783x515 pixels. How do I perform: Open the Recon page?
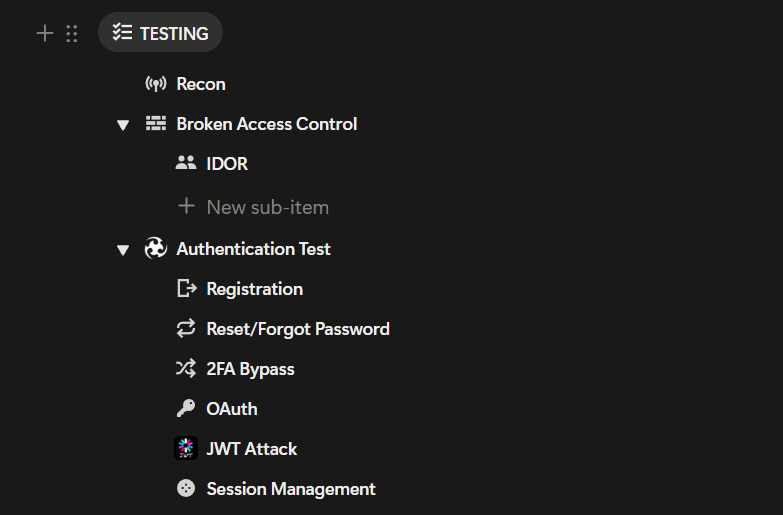pyautogui.click(x=201, y=84)
